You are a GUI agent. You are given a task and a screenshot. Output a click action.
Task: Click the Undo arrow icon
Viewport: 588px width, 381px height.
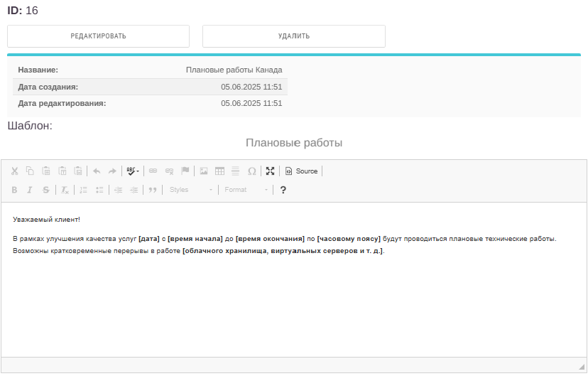point(97,171)
